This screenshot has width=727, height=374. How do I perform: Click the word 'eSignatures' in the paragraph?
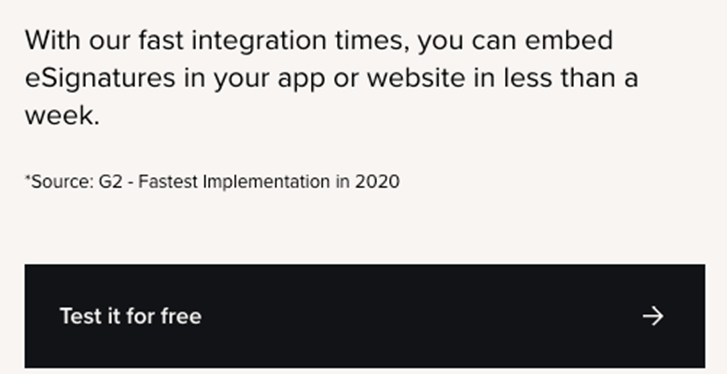tap(100, 78)
